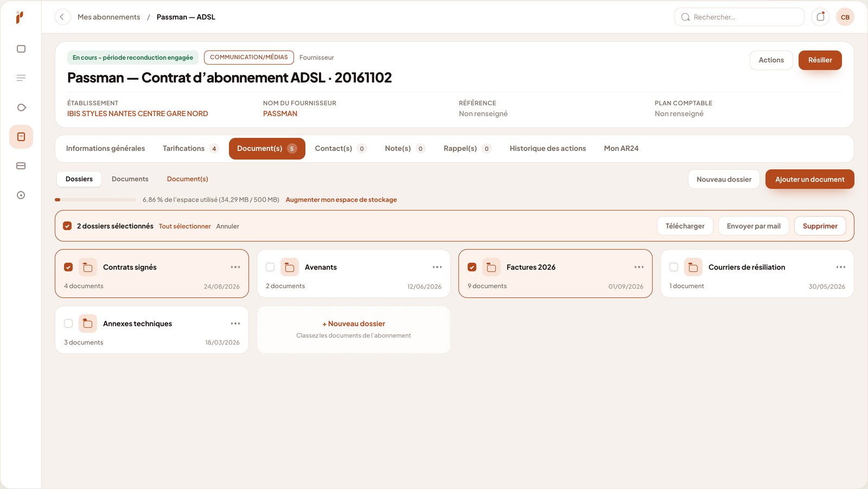
Task: Click the Factures 2026 folder icon
Action: tap(492, 267)
